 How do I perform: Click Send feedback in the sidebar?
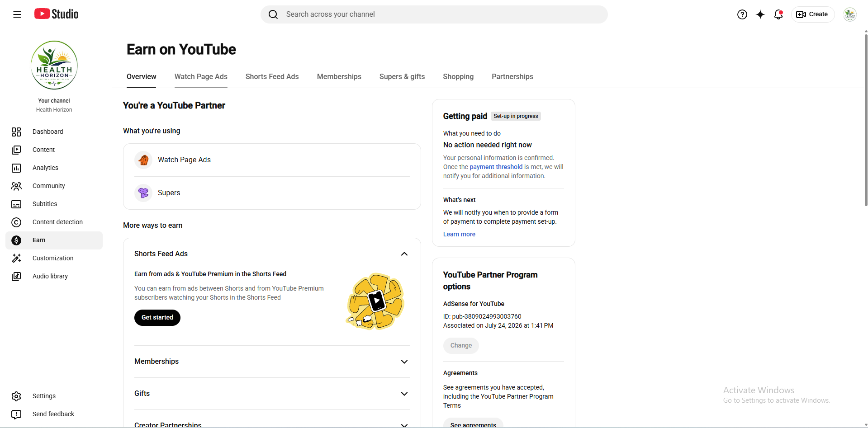(54, 414)
